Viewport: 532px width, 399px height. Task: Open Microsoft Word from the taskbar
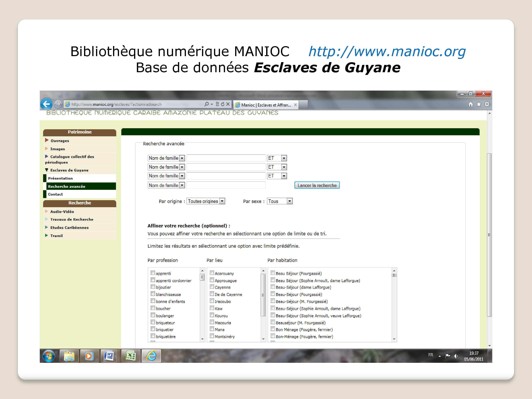(109, 356)
